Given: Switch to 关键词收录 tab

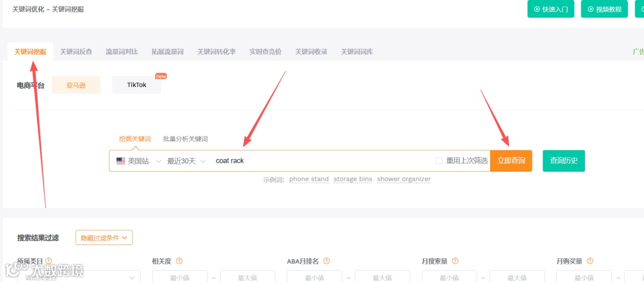Looking at the screenshot, I should (x=311, y=52).
